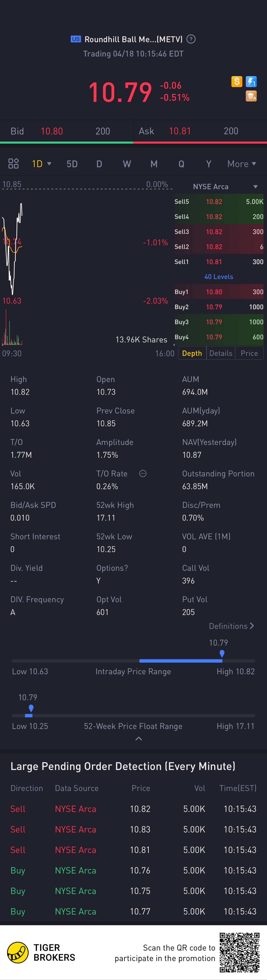
Task: Scan the promotion QR code image
Action: tap(239, 953)
